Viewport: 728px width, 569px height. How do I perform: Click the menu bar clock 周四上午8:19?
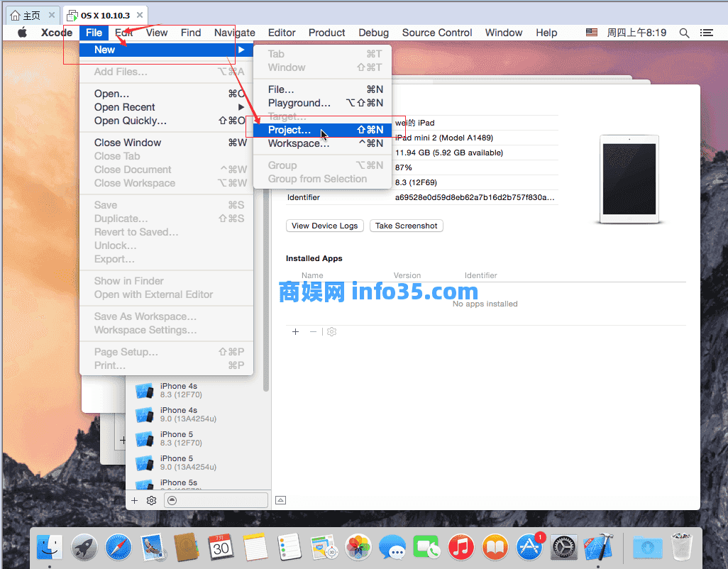636,33
